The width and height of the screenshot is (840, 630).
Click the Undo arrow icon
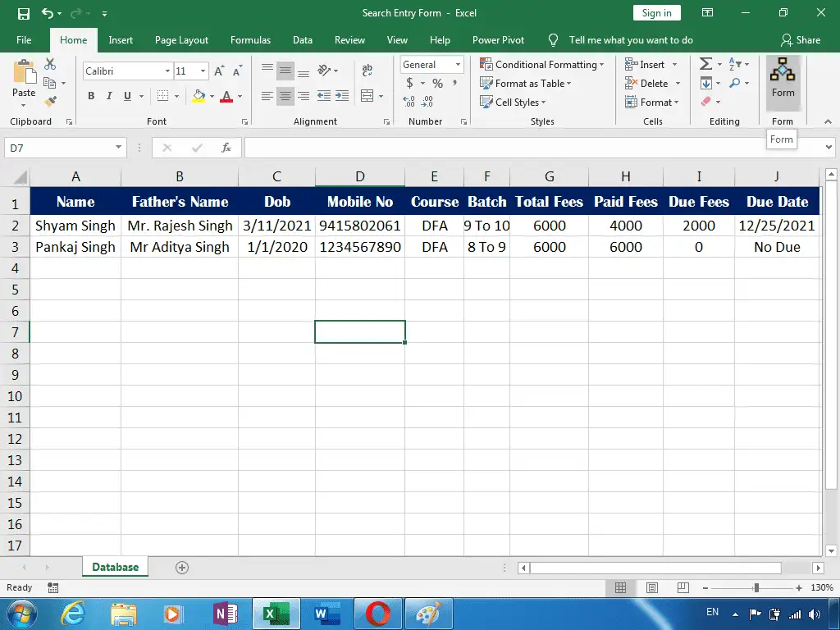point(47,13)
